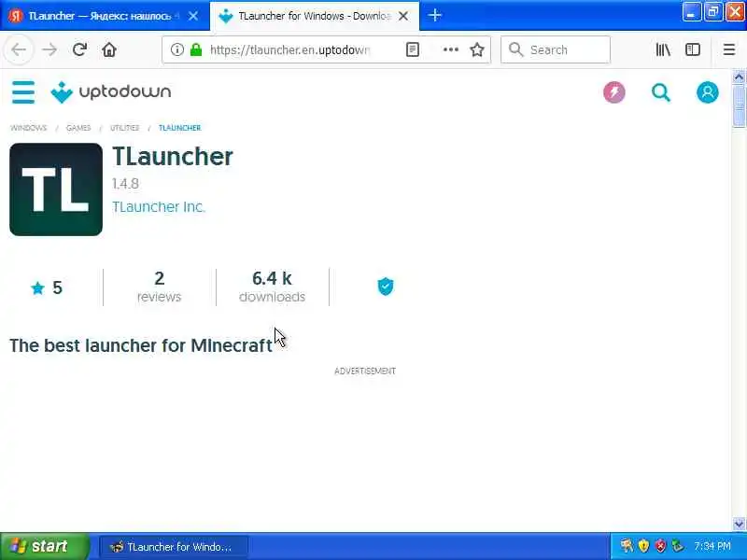Open the 2 reviews section
This screenshot has width=747, height=560.
point(159,287)
